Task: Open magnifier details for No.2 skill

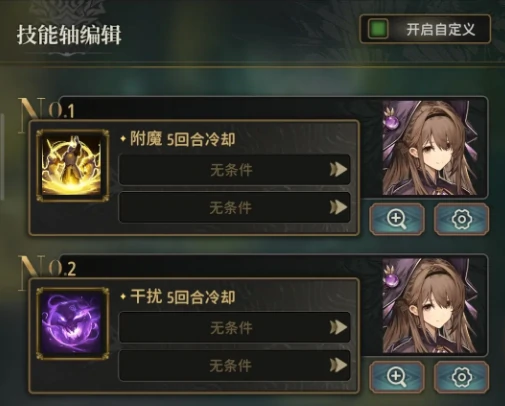Action: [x=397, y=377]
